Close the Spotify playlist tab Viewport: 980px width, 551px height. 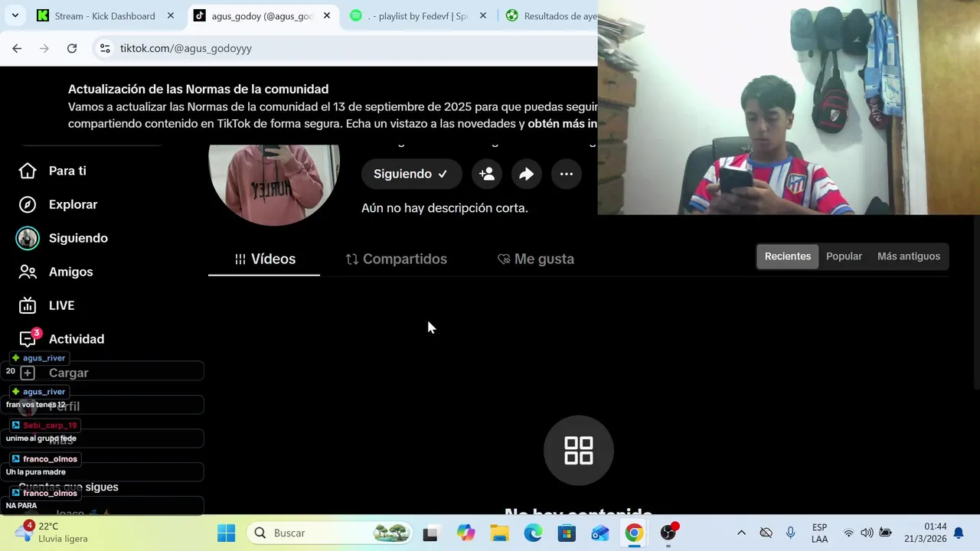(483, 15)
